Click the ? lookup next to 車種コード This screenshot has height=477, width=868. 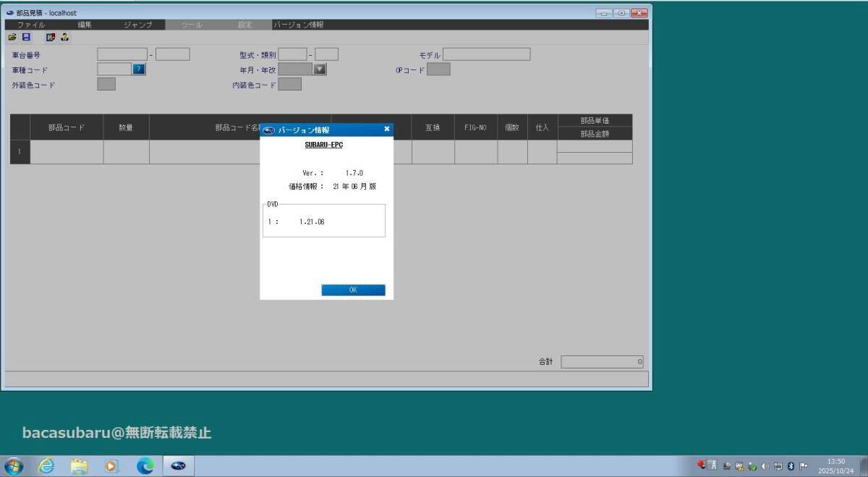137,69
